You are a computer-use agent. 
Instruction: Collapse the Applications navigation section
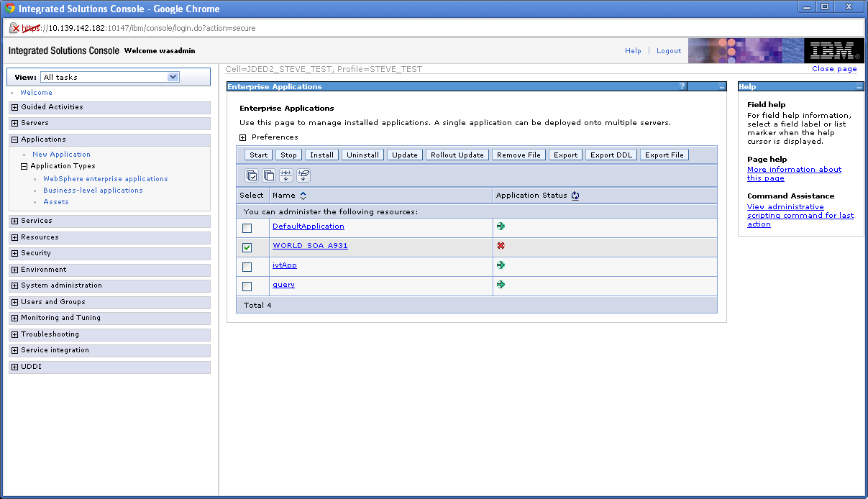click(x=15, y=139)
